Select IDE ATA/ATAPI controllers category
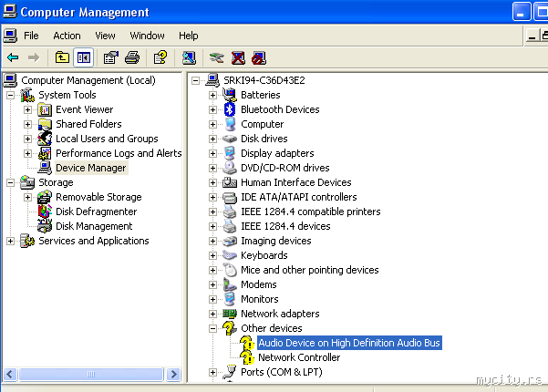 click(299, 197)
